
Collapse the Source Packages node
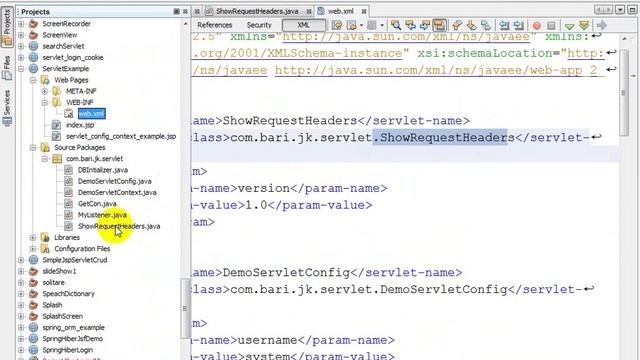(x=33, y=147)
